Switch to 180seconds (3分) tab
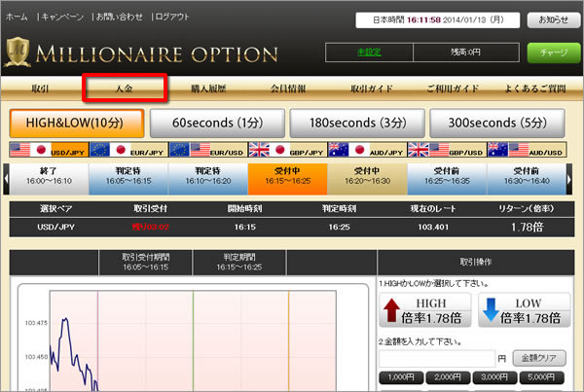 pos(357,124)
